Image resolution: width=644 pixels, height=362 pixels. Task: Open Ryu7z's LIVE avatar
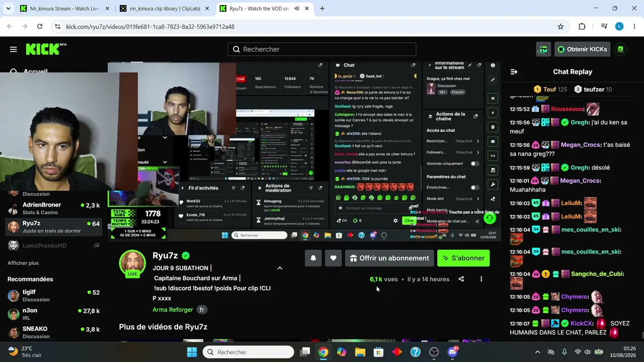(132, 263)
